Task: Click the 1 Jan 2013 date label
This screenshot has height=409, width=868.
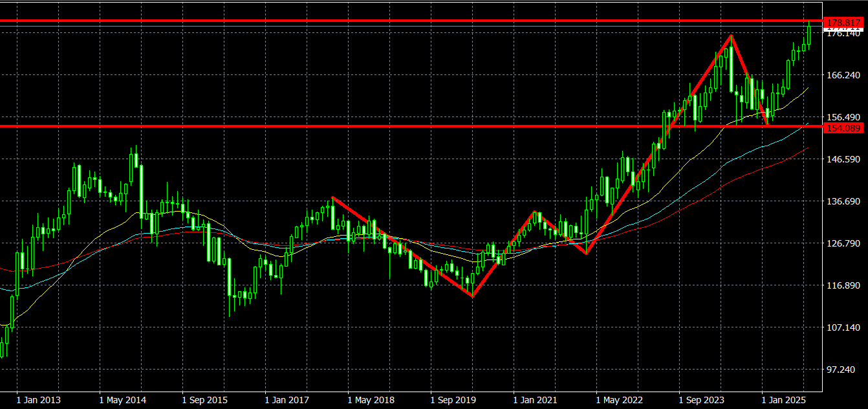Action: click(x=38, y=400)
